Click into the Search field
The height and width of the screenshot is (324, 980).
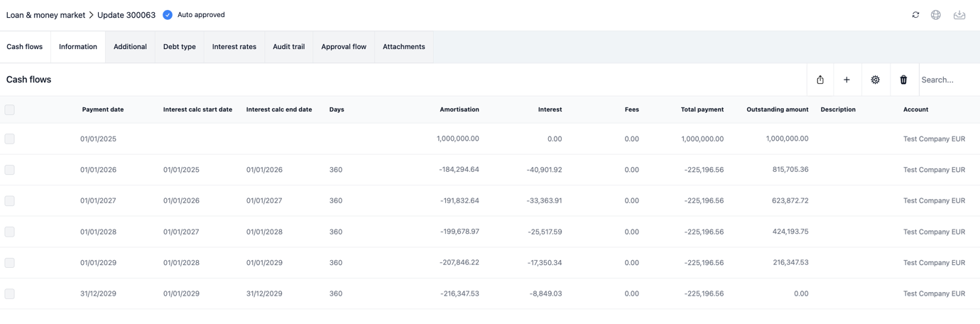tap(949, 80)
